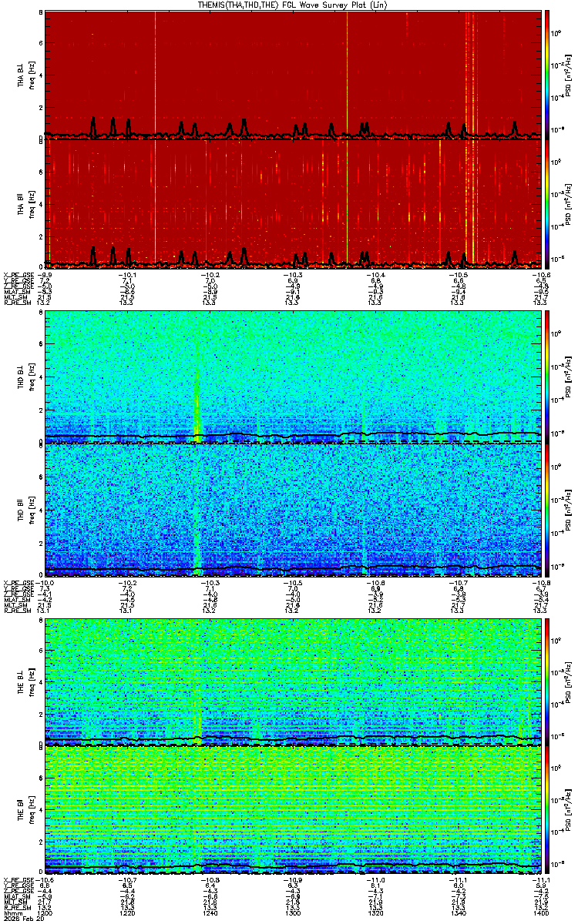Select the THA BL y-axis label
Image resolution: width=578 pixels, height=924 pixels.
[x=21, y=75]
